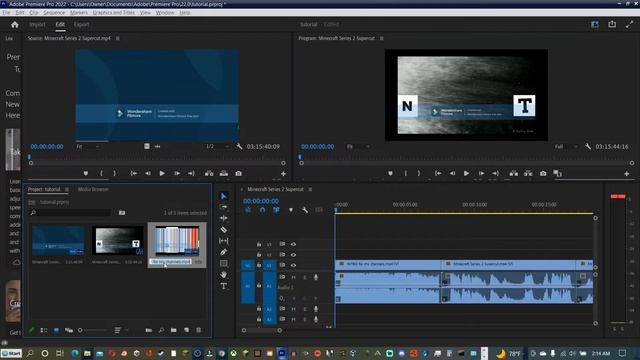Viewport: 640px width, 360px height.
Task: Click Overwrite button in Source monitor
Action: point(224,173)
